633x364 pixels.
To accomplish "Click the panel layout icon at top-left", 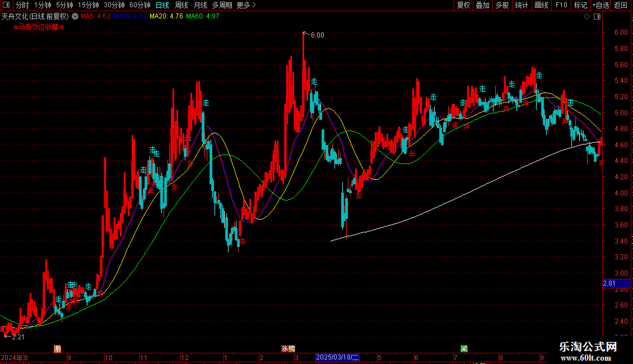I will pos(6,5).
